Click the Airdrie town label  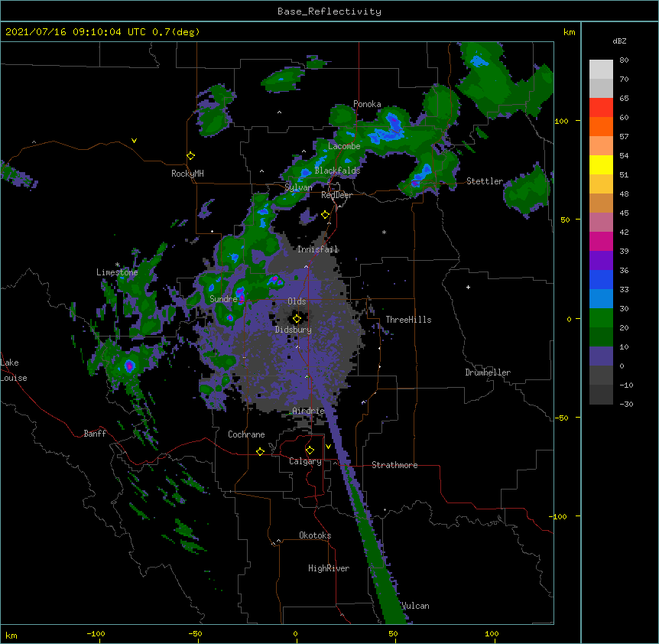click(x=308, y=411)
